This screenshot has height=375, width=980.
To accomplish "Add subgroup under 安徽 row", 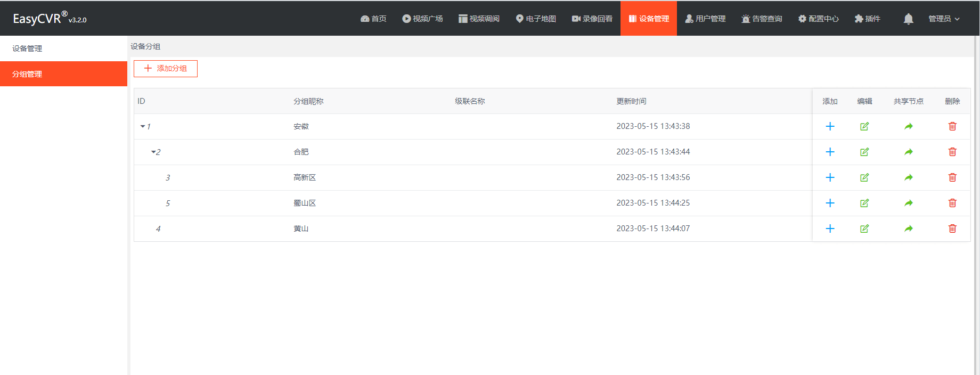I will [830, 126].
